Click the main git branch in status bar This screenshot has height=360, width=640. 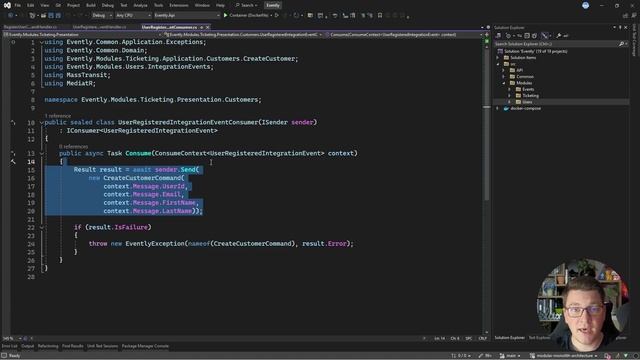pyautogui.click(x=510, y=356)
